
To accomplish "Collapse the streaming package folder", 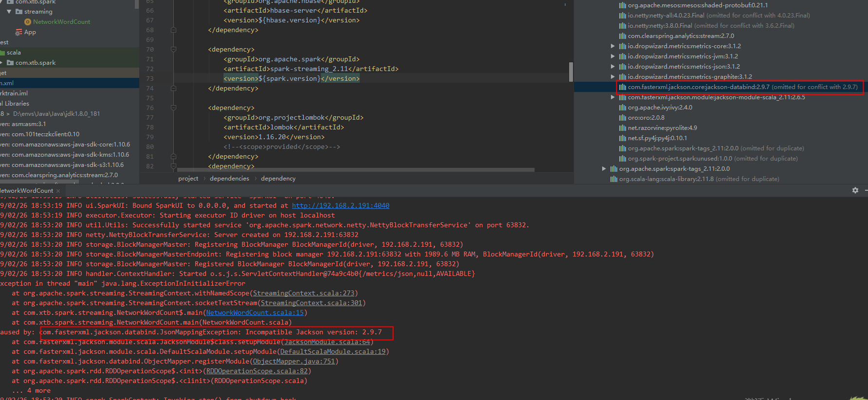I will click(x=9, y=12).
